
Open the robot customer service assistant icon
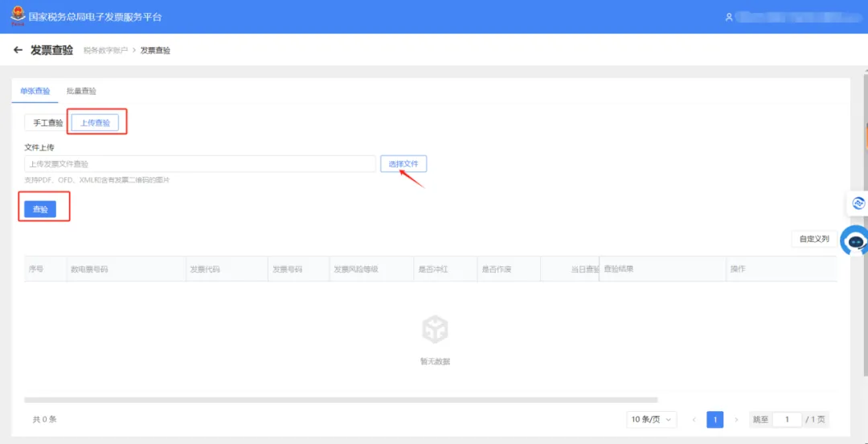(x=855, y=241)
